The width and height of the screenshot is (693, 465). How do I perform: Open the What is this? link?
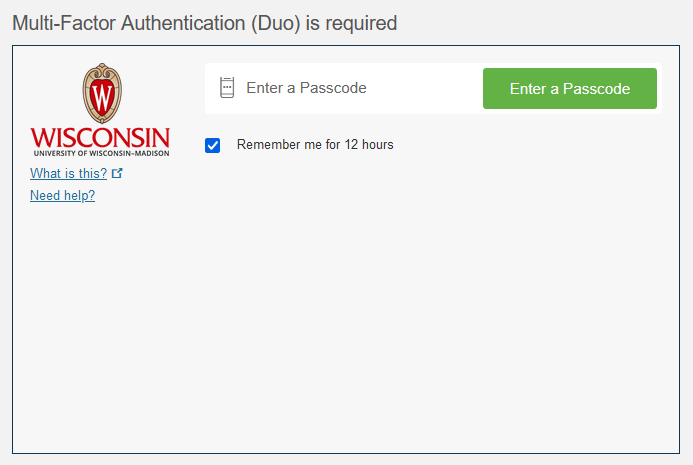pos(68,174)
